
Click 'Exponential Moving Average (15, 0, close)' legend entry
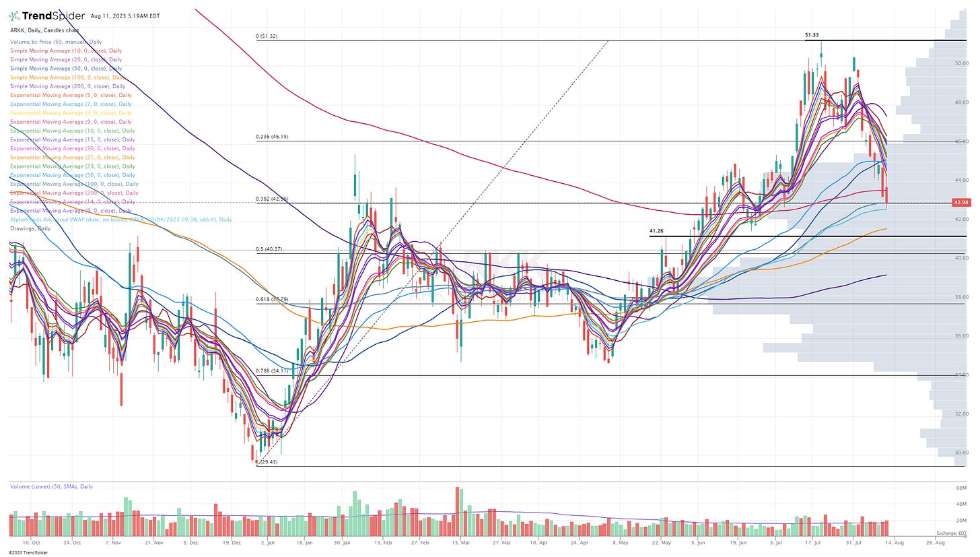click(72, 139)
